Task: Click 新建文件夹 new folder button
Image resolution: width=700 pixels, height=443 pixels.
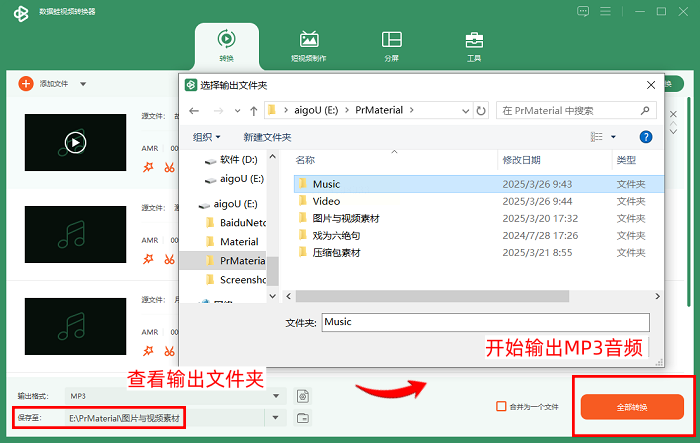Action: pos(267,137)
